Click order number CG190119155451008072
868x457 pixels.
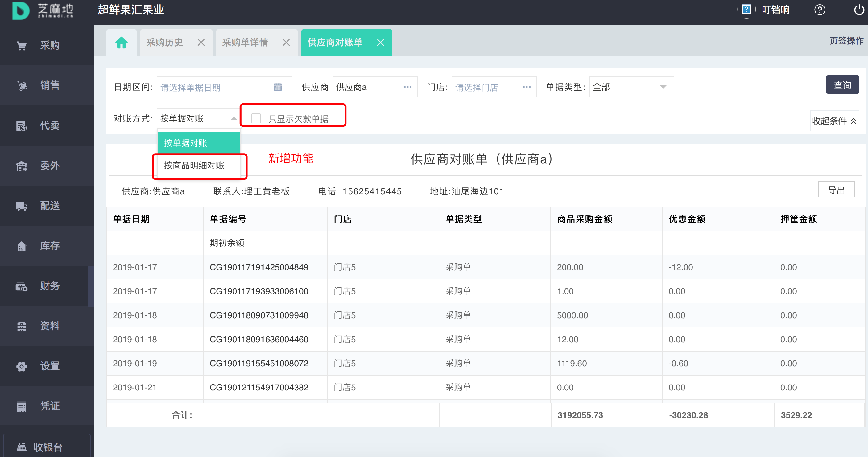pos(259,363)
